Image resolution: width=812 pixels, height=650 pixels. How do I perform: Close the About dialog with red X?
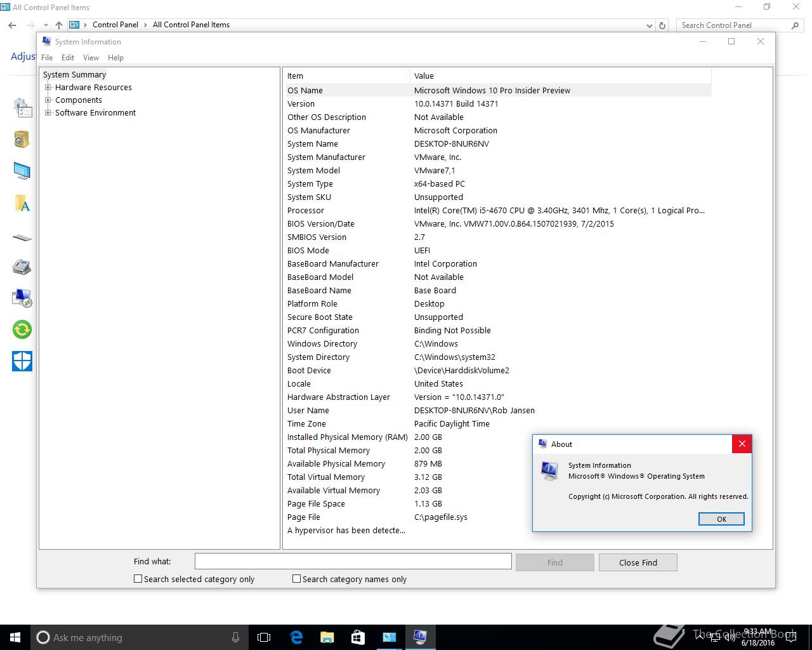pos(742,444)
